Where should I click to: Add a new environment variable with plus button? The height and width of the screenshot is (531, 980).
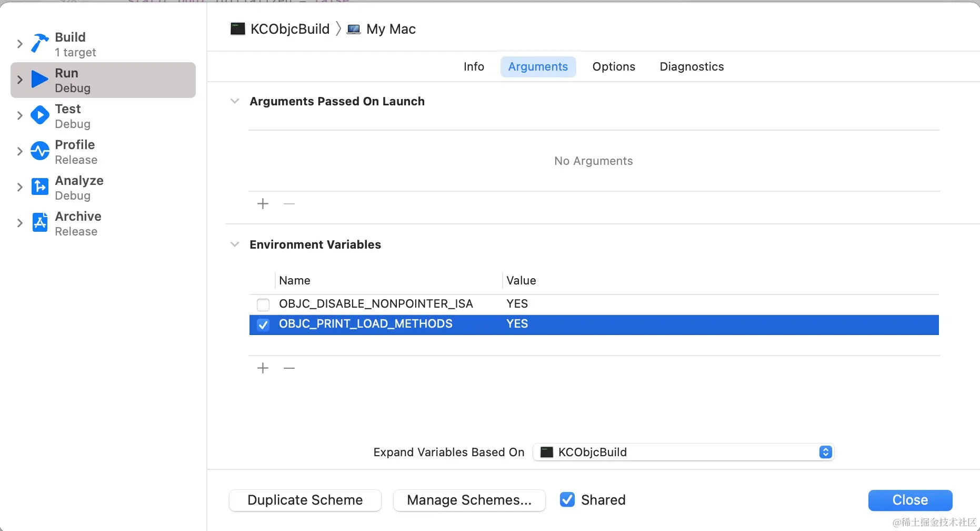(x=262, y=368)
